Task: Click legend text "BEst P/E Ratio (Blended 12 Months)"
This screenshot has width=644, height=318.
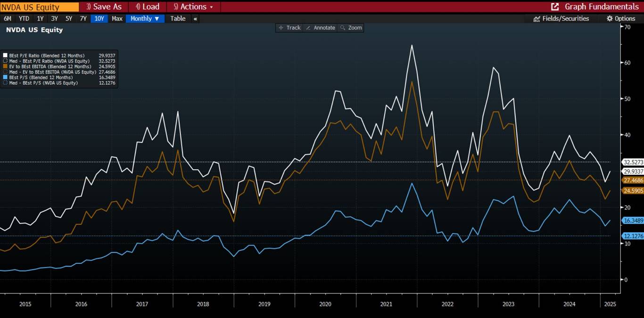Action: click(47, 56)
